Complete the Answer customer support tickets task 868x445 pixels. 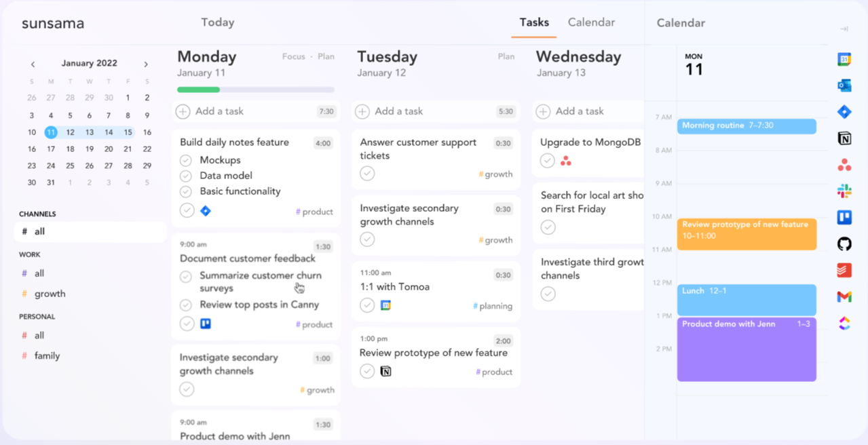click(x=367, y=174)
